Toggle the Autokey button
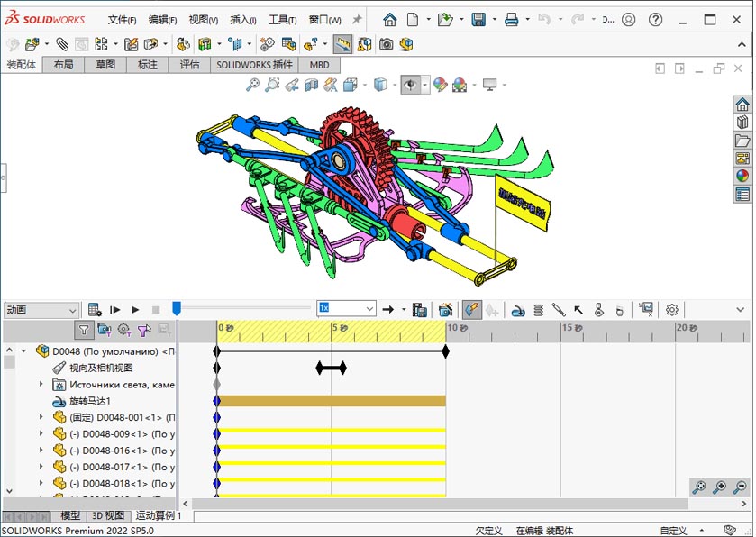This screenshot has height=537, width=756. click(471, 309)
